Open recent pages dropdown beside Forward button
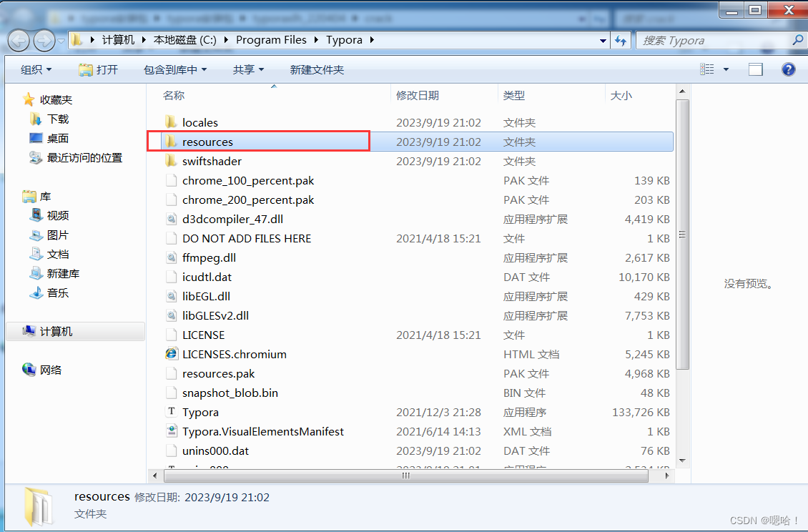Image resolution: width=808 pixels, height=532 pixels. click(x=61, y=41)
